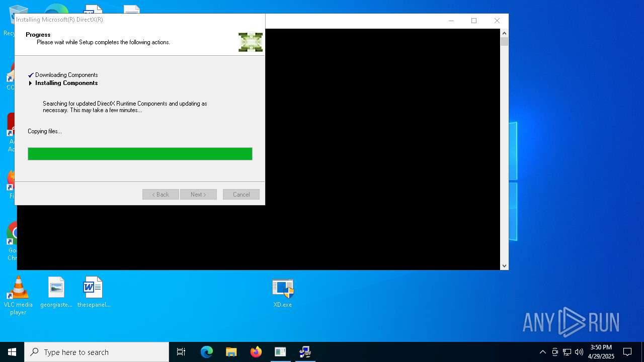644x362 pixels.
Task: Switch to the DirectX setup taskbar item
Action: [x=305, y=352]
